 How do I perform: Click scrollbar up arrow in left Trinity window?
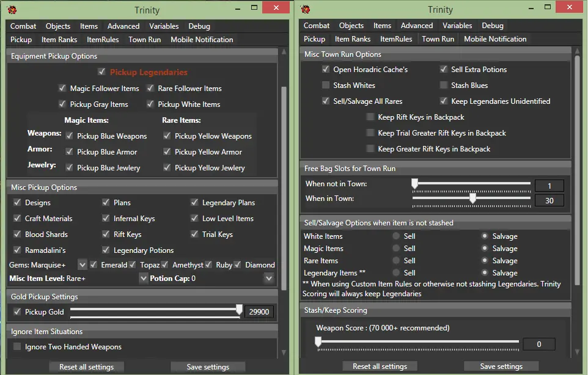[x=284, y=52]
